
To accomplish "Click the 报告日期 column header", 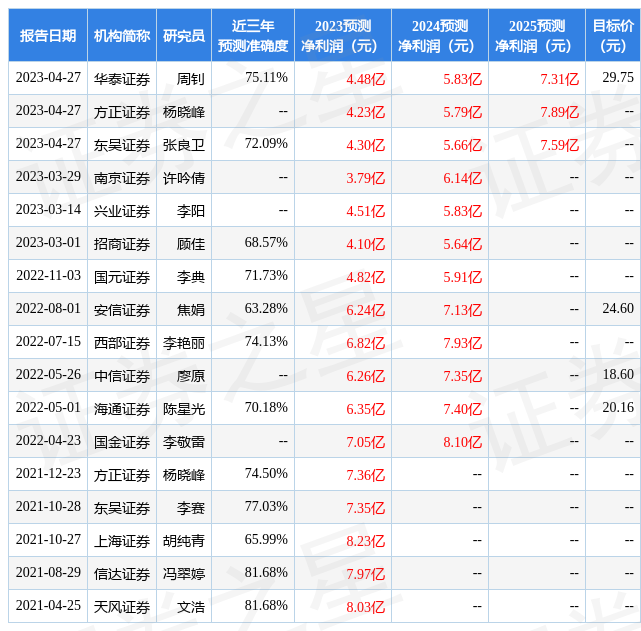I will [x=48, y=35].
